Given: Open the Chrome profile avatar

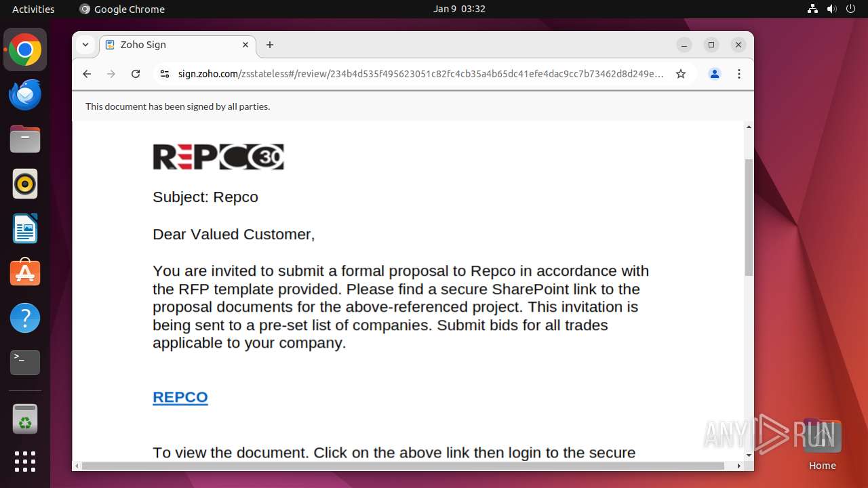Looking at the screenshot, I should point(715,74).
